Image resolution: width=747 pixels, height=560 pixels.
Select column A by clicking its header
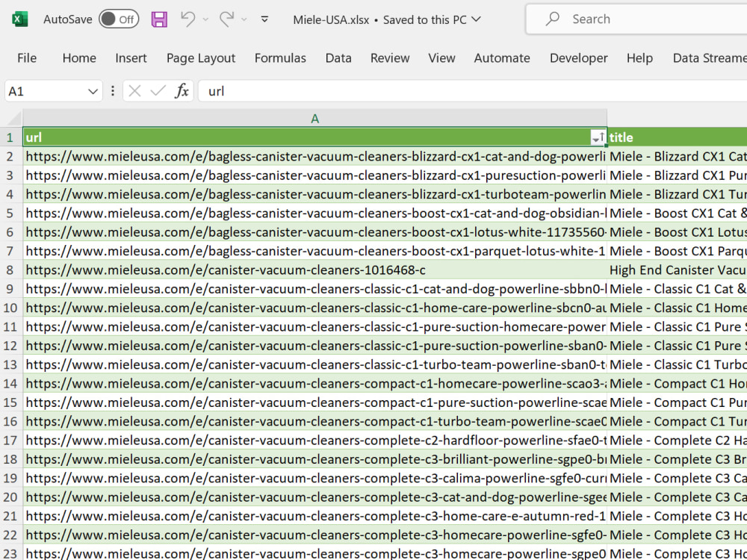pos(314,118)
